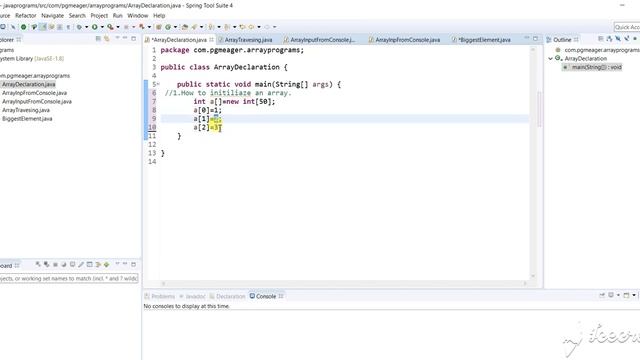
Task: Switch to ArrayTravesing.java editor tab
Action: [245, 40]
